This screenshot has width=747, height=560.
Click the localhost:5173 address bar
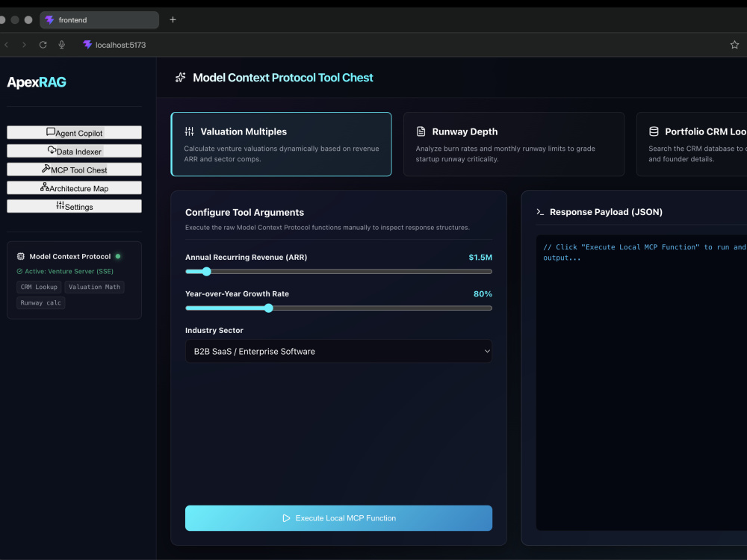pos(120,45)
